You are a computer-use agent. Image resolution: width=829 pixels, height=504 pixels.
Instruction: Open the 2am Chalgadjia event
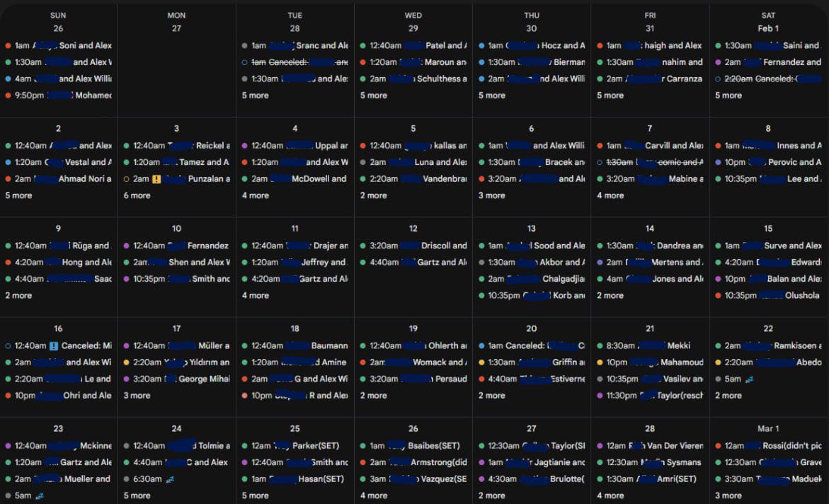tap(532, 279)
